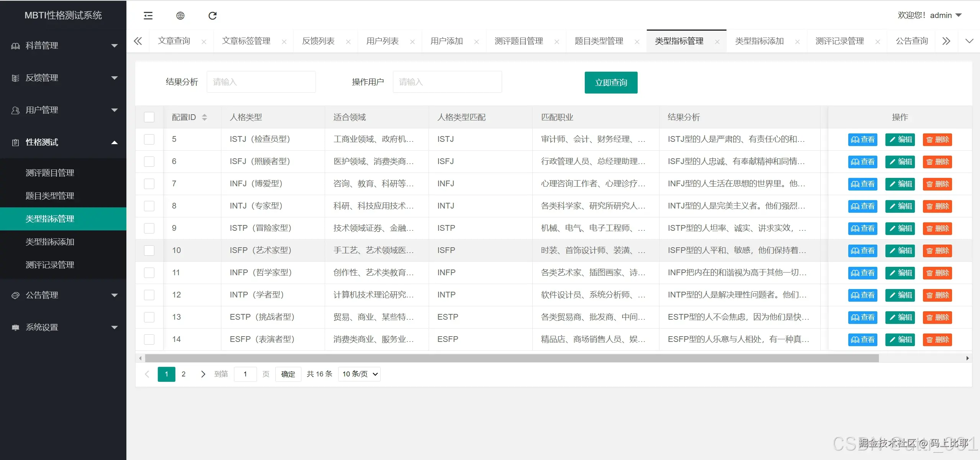
Task: Close the 题目类型管理 tab
Action: (x=637, y=42)
